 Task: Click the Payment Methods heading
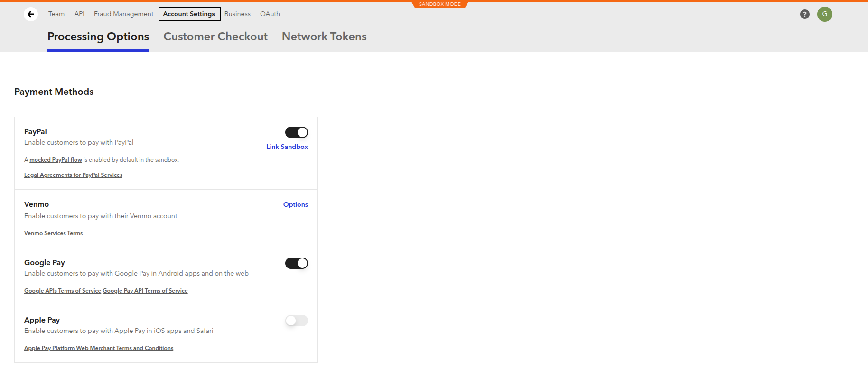54,92
